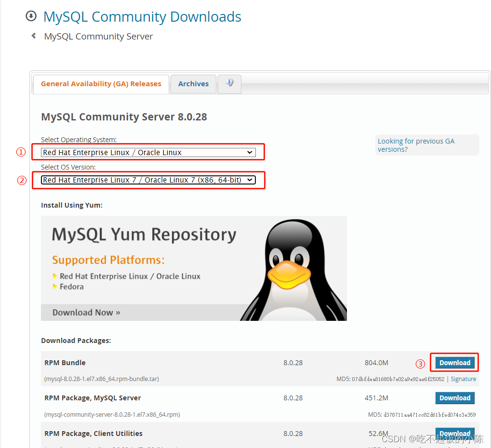Click the MySQL Yum Repository banner
The height and width of the screenshot is (448, 491).
click(194, 268)
